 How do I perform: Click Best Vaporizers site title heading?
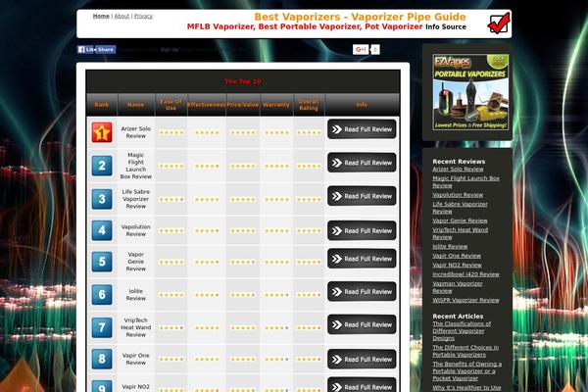[360, 17]
